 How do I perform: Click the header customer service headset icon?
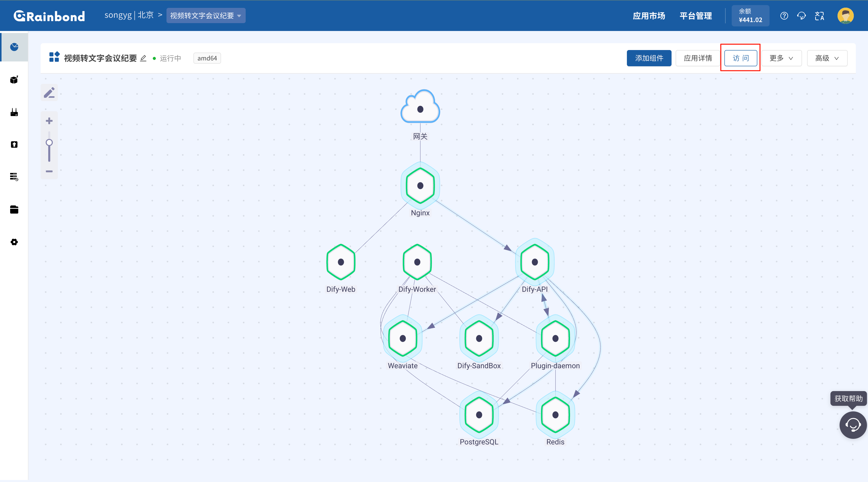[802, 16]
